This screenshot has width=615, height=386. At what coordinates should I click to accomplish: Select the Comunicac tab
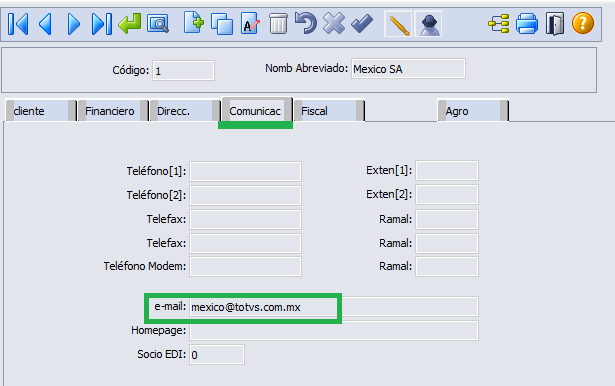click(257, 110)
